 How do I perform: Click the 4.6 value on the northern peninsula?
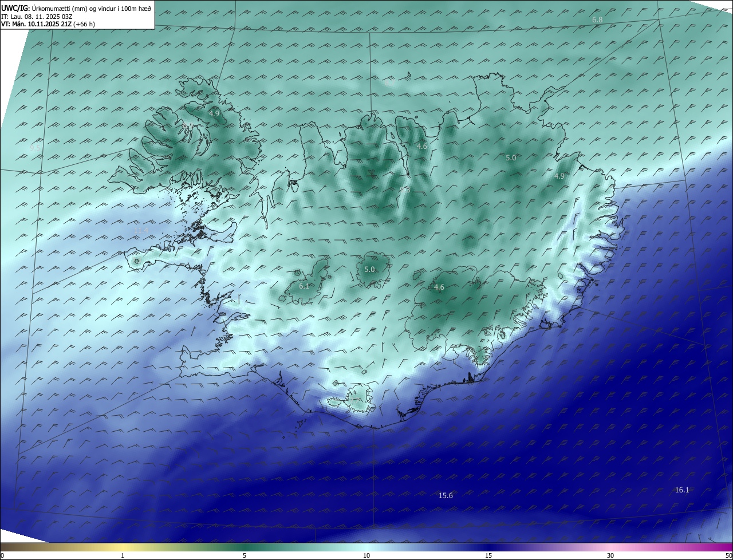422,147
